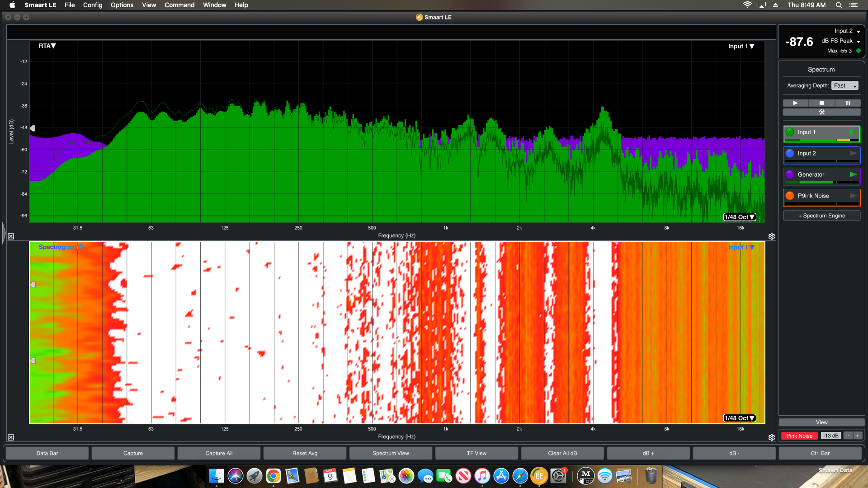
Task: Open Smaart LE icon in the dock
Action: pos(539,476)
